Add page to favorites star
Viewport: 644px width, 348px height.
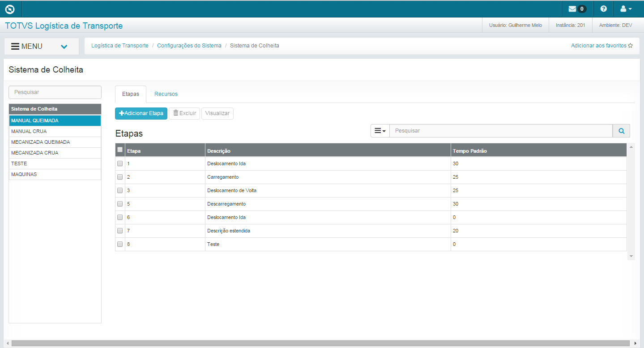pyautogui.click(x=631, y=46)
